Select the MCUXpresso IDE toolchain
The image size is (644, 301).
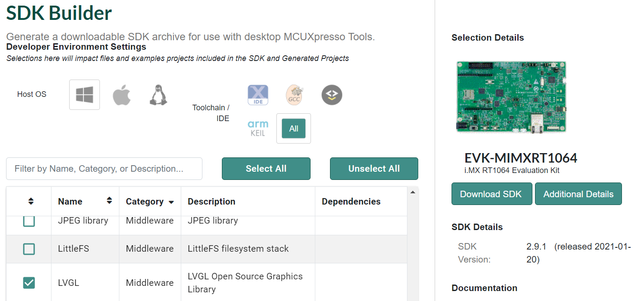[x=258, y=94]
